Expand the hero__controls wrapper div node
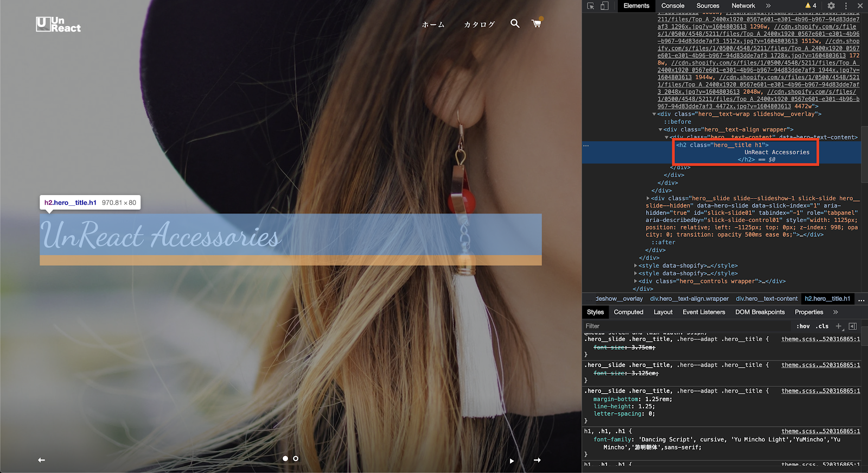 635,281
